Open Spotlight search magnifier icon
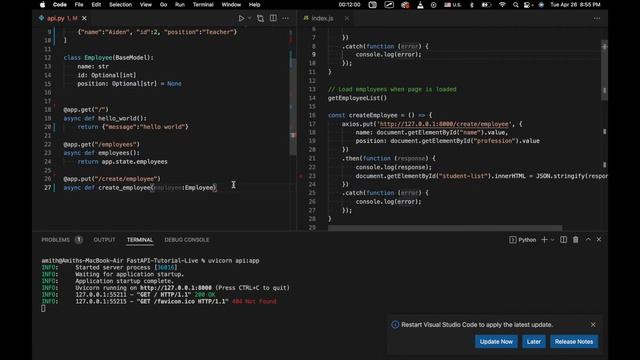This screenshot has width=640, height=360. [516, 4]
